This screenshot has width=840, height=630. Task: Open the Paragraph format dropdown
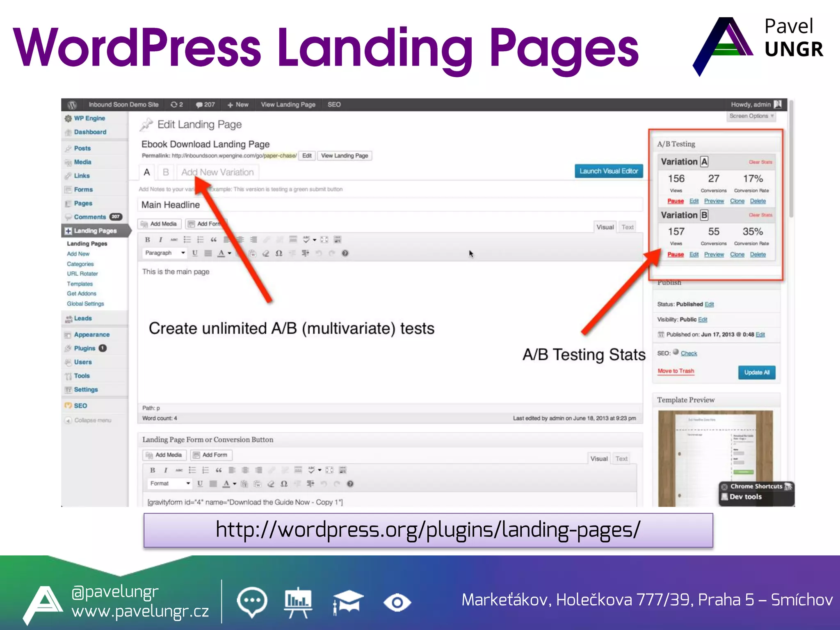165,253
